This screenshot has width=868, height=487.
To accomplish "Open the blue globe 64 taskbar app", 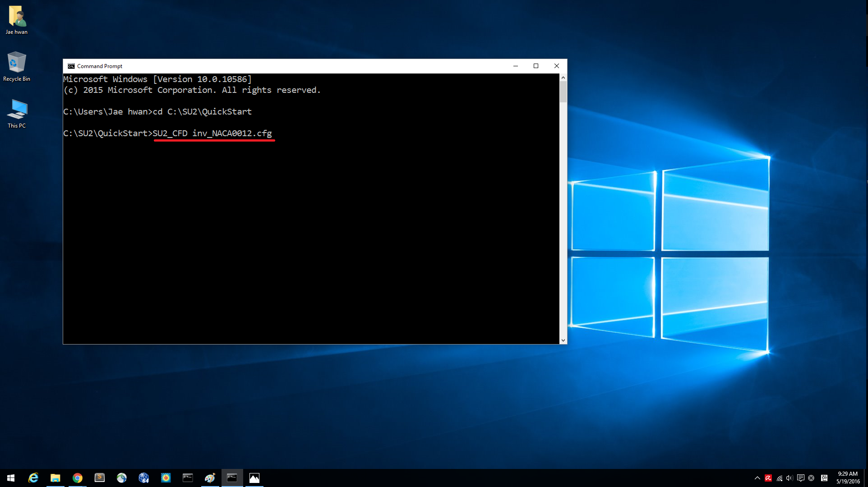I will [x=144, y=478].
